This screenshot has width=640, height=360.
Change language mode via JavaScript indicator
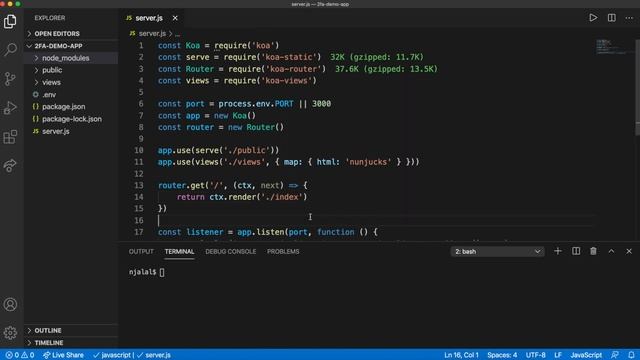586,355
